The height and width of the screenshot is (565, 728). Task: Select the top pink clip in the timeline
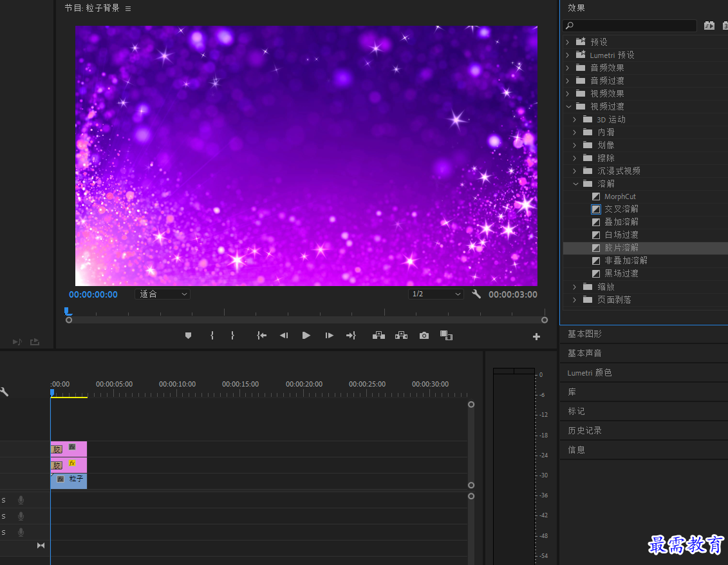(69, 449)
